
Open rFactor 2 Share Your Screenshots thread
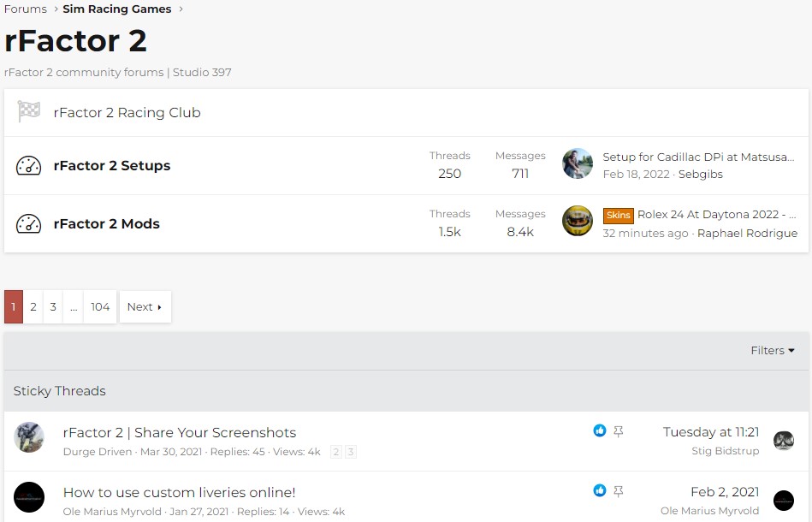180,432
